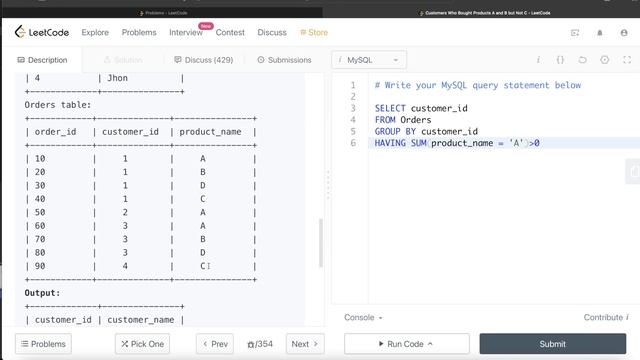Click order id 90 cell
This screenshot has width=640, height=360.
(40, 266)
